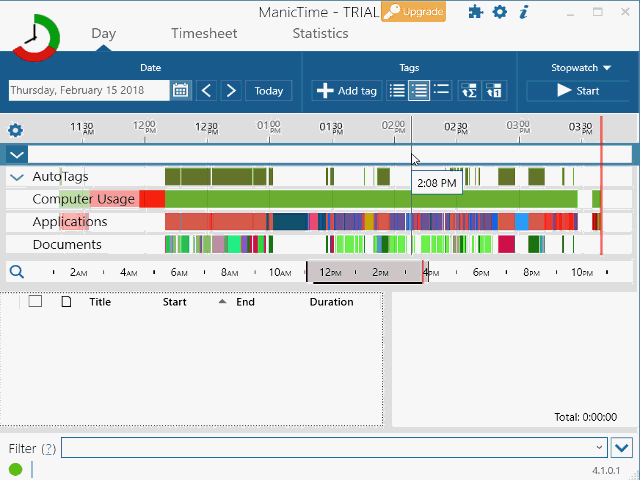The image size is (640, 480).
Task: Switch to the Timesheet tab
Action: click(x=204, y=33)
